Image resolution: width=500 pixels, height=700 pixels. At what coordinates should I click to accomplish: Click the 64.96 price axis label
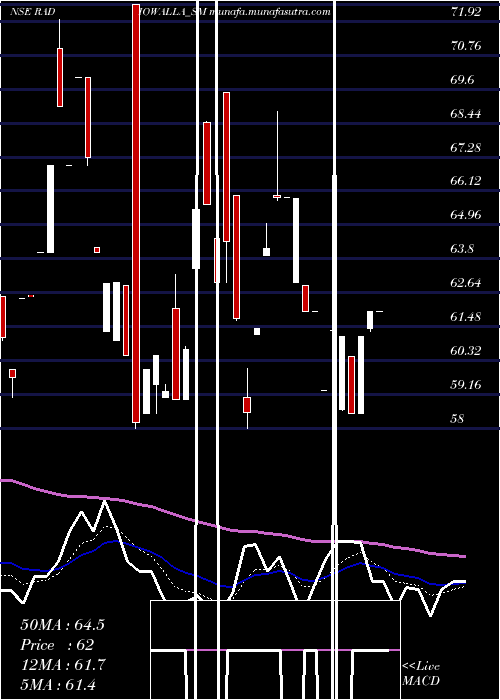click(x=466, y=215)
